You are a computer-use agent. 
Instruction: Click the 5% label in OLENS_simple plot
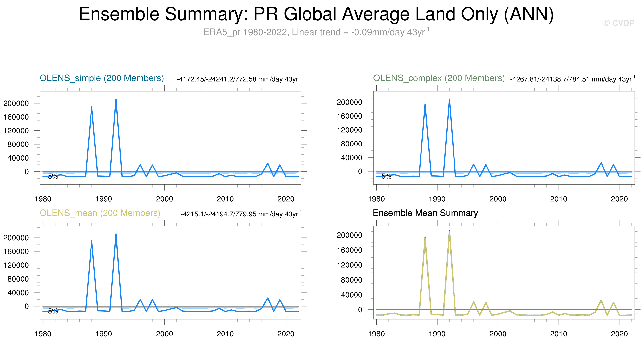[x=53, y=176]
